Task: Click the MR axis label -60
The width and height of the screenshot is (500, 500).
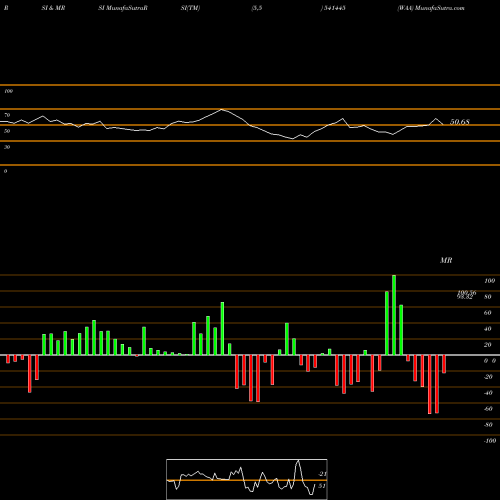Action: (x=488, y=409)
